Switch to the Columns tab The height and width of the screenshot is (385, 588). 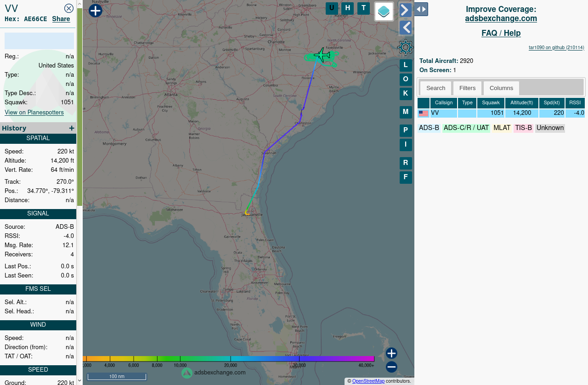point(501,88)
